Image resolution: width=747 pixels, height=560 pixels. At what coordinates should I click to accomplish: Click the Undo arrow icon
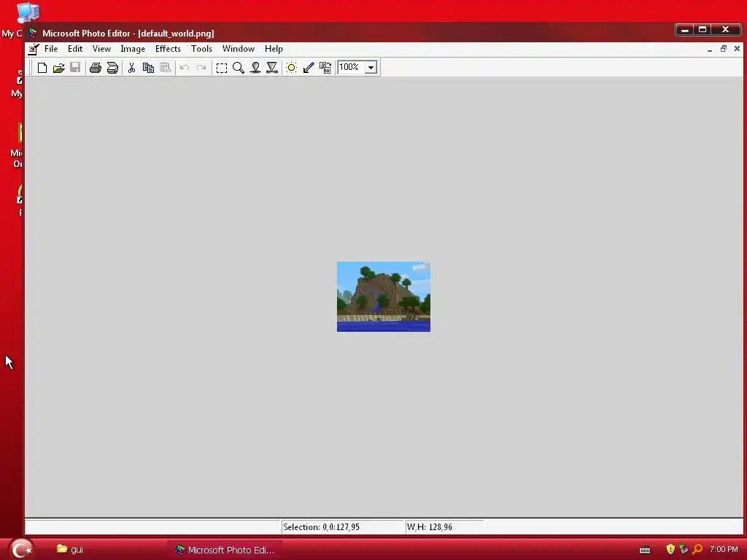185,68
